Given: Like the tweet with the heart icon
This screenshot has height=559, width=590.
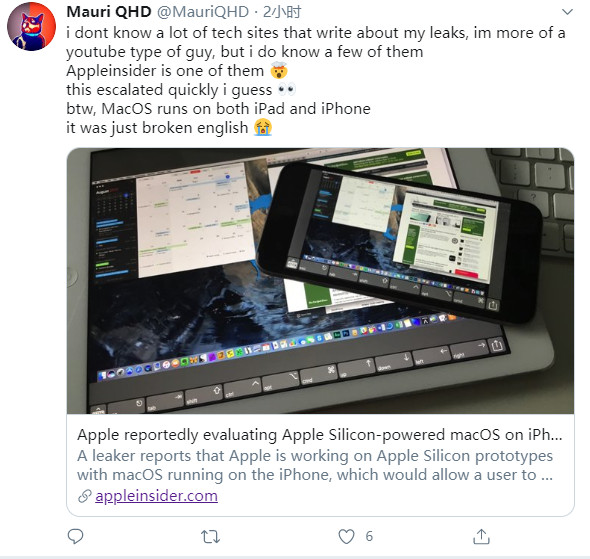Looking at the screenshot, I should [346, 536].
